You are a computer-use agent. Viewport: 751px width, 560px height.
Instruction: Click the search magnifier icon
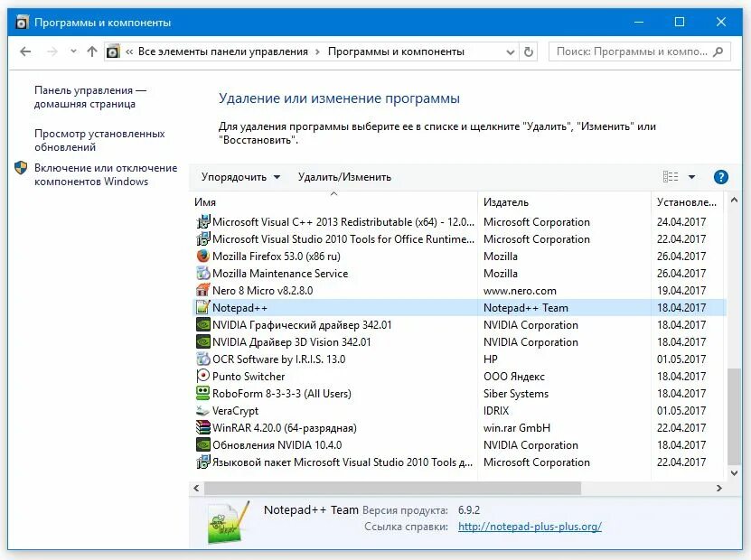click(x=718, y=51)
